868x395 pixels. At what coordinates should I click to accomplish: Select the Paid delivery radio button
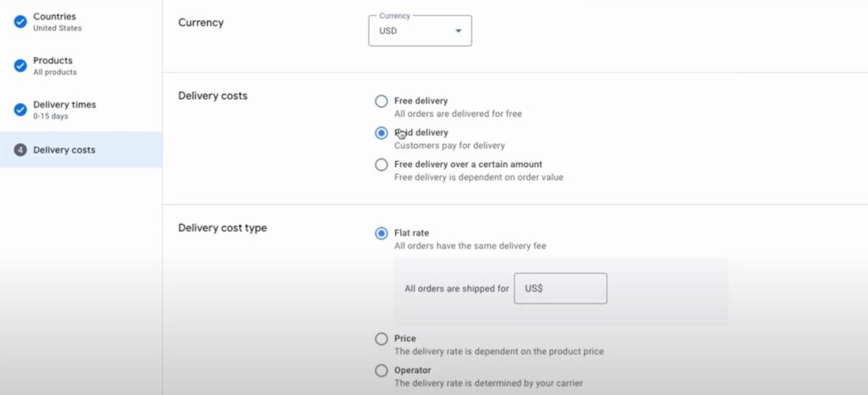pos(381,133)
